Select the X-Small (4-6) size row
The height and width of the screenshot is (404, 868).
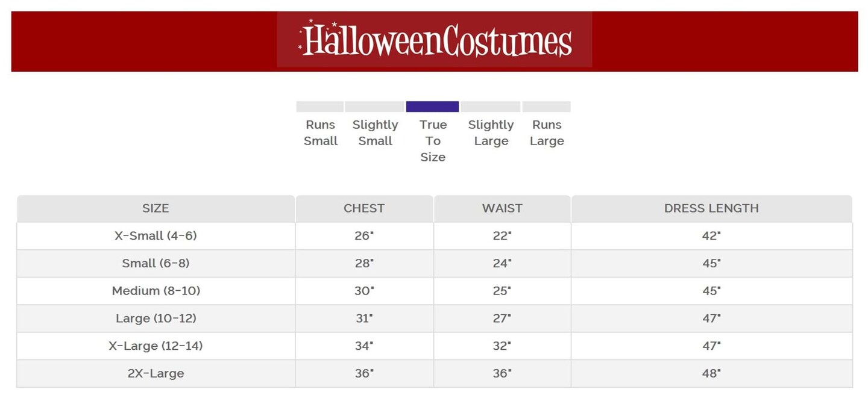point(156,236)
